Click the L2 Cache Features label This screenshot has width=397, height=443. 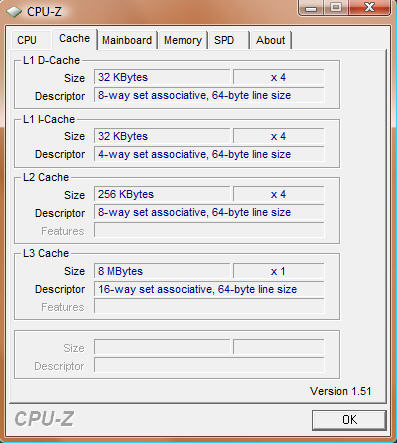point(62,231)
